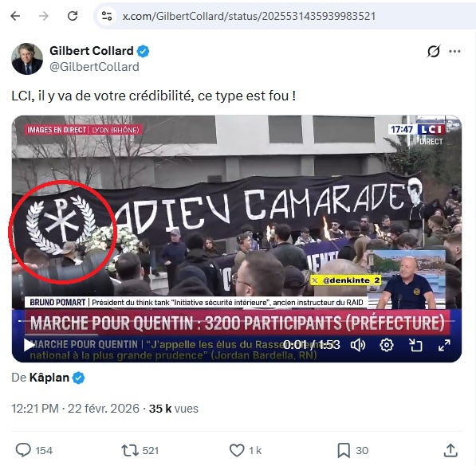Screen dimensions: 476x470
Task: Like the post with the heart icon
Action: pyautogui.click(x=237, y=450)
